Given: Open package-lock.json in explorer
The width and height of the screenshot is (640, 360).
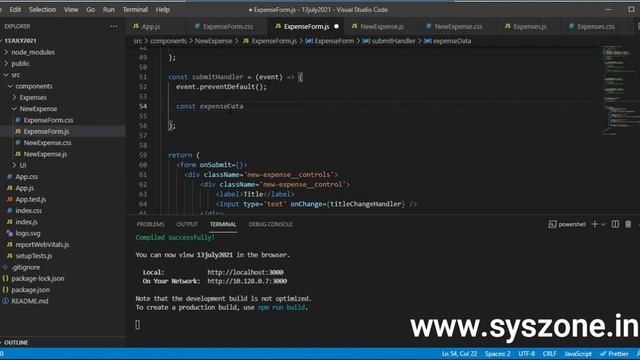Looking at the screenshot, I should point(38,278).
